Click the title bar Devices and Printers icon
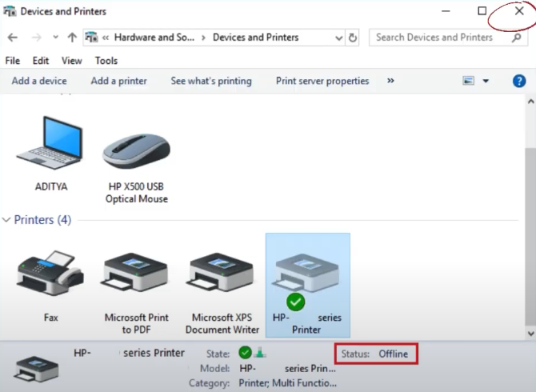The width and height of the screenshot is (536, 392). [10, 11]
